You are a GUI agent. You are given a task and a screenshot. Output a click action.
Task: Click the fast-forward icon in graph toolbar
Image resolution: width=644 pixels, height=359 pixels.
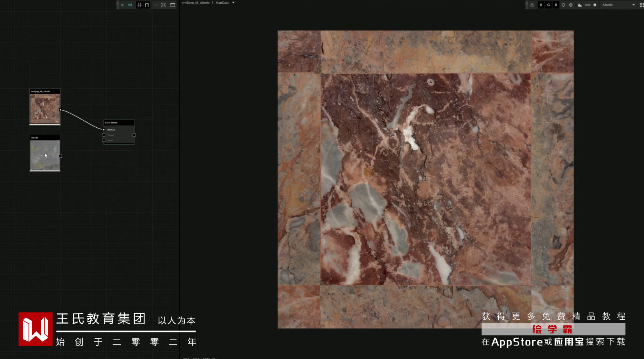(x=130, y=5)
